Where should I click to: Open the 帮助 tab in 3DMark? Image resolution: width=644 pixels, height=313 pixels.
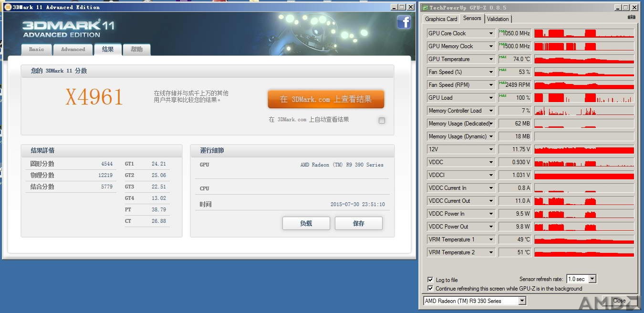coord(137,49)
